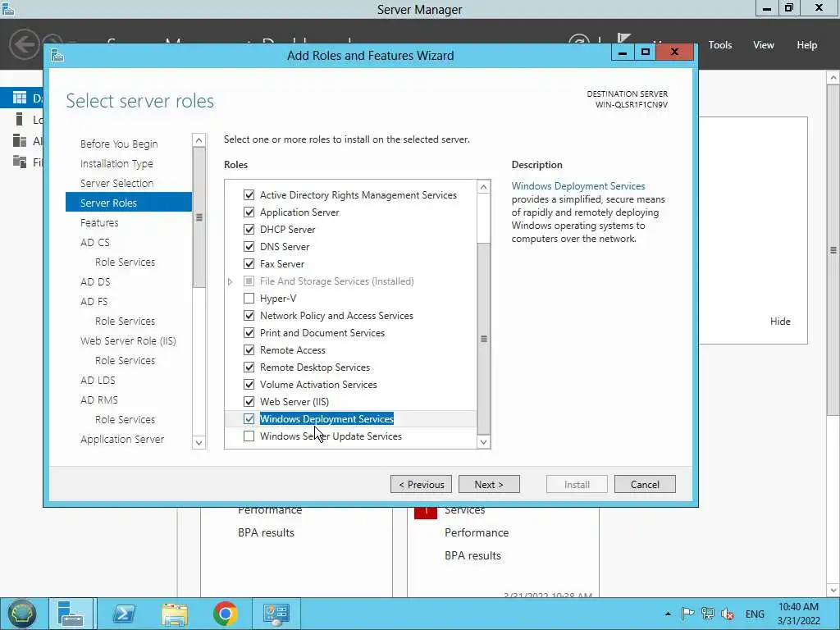Screen dimensions: 840x630
Task: Click the Server Manager back arrow icon
Action: (24, 44)
